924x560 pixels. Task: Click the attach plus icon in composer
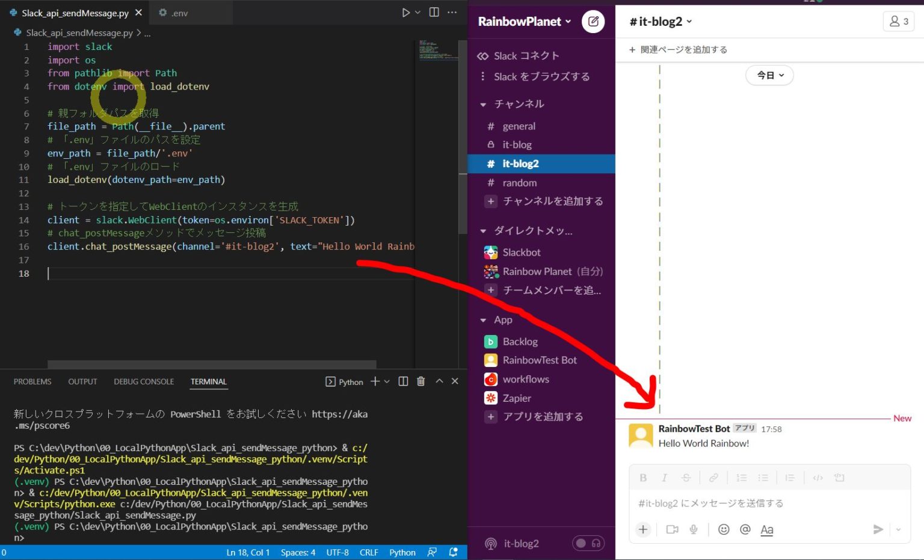coord(643,529)
